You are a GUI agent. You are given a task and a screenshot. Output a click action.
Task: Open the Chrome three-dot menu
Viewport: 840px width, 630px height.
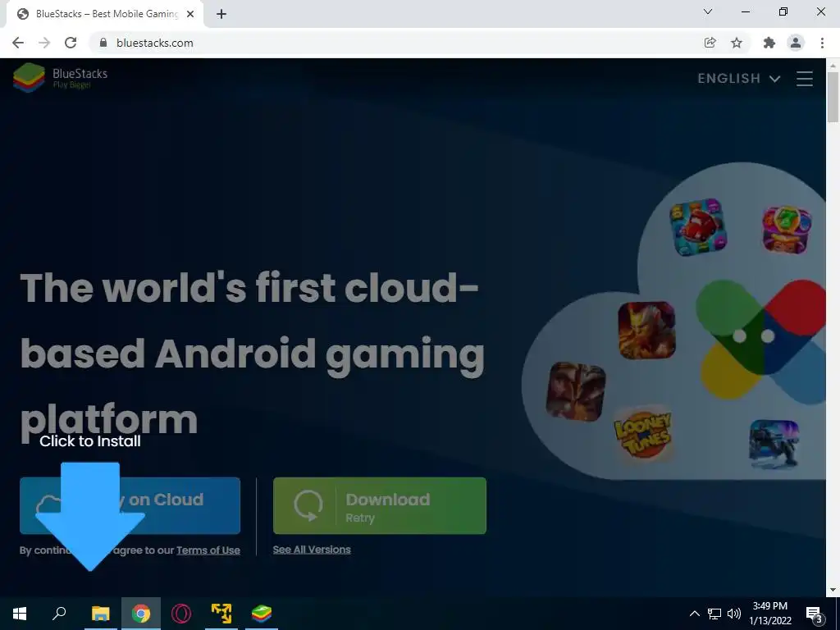[822, 43]
